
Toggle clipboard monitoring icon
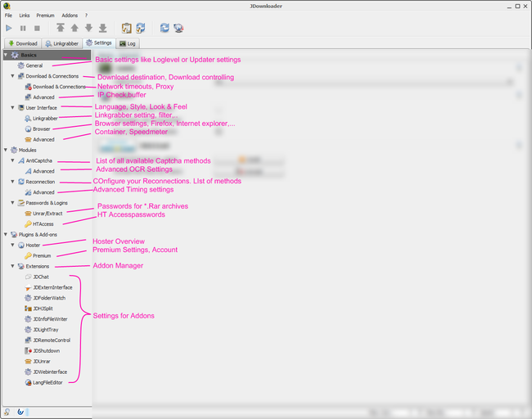click(x=127, y=28)
